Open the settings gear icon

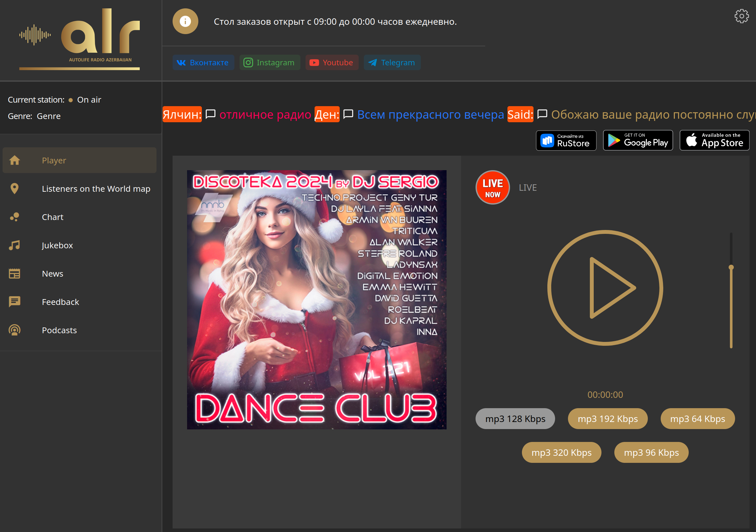741,16
